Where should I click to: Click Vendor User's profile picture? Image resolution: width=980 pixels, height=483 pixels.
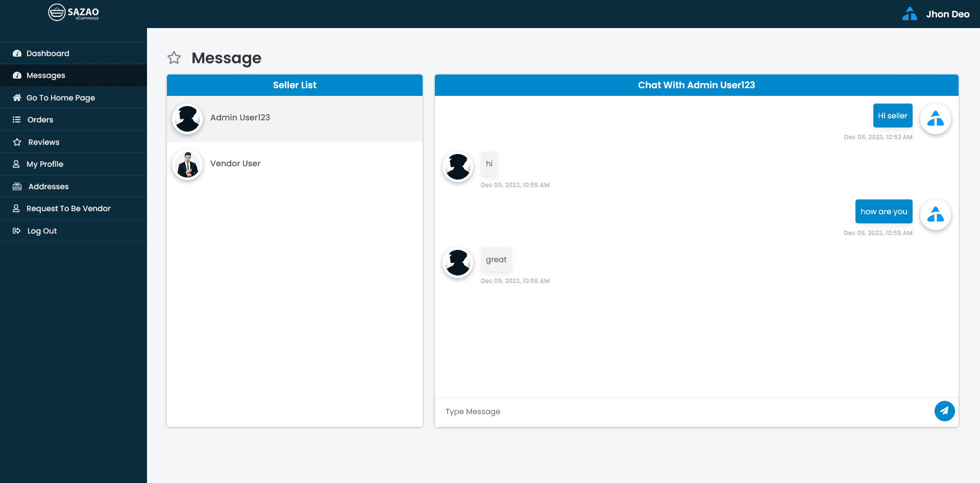[x=188, y=165]
